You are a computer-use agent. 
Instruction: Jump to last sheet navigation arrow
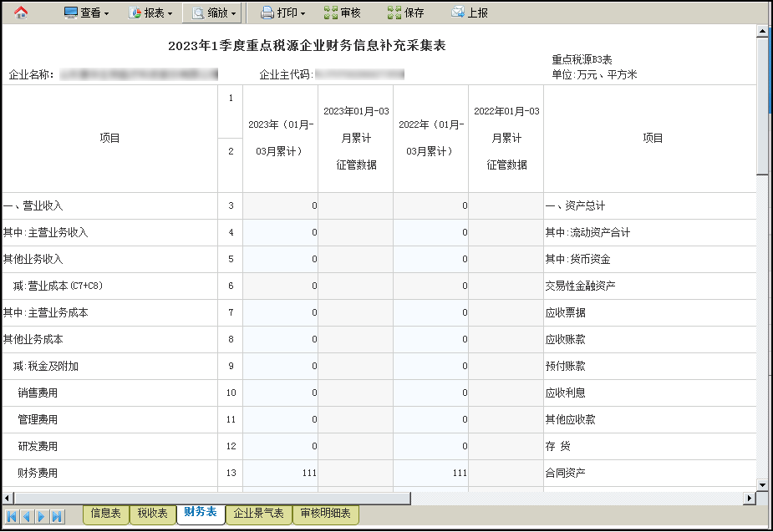click(x=57, y=517)
